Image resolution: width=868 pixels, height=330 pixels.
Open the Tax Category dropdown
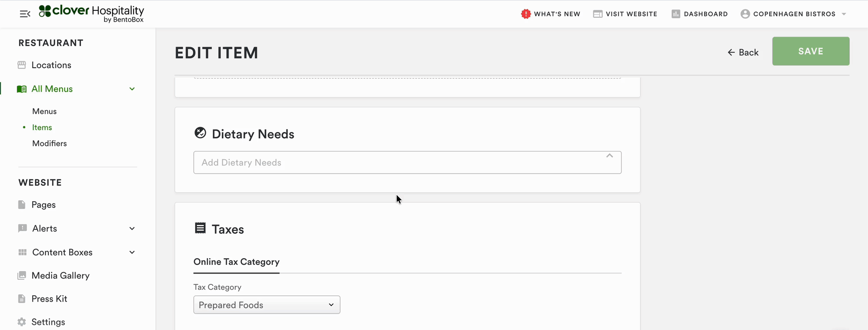point(267,305)
